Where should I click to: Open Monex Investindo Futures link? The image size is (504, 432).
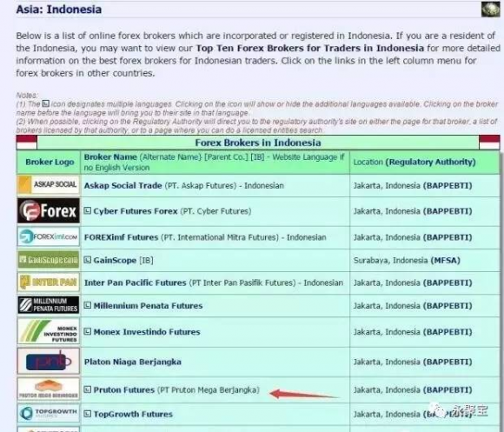tap(147, 332)
